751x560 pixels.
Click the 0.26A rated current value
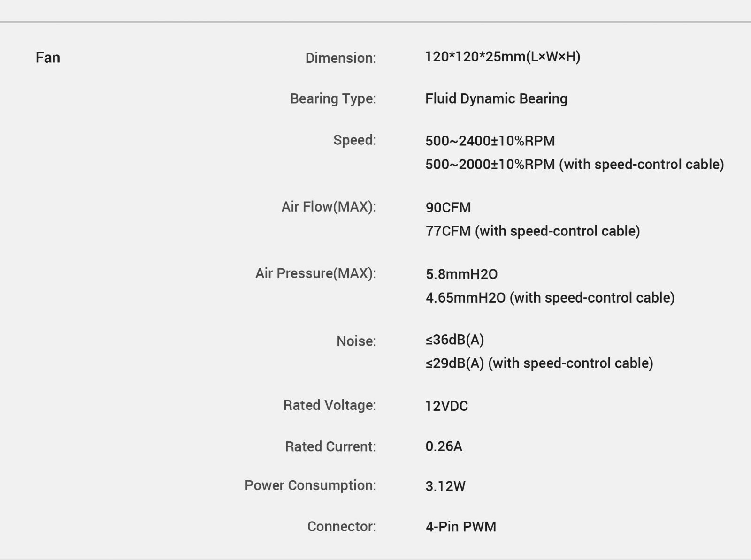point(444,446)
